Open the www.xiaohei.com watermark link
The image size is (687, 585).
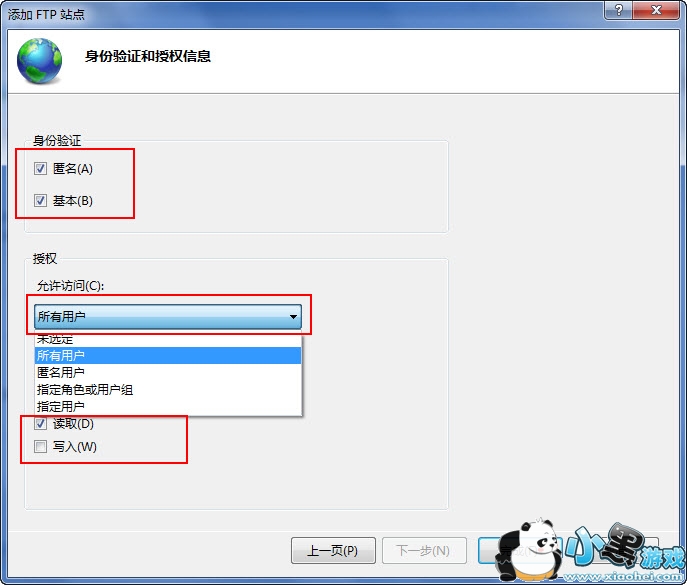coord(623,577)
